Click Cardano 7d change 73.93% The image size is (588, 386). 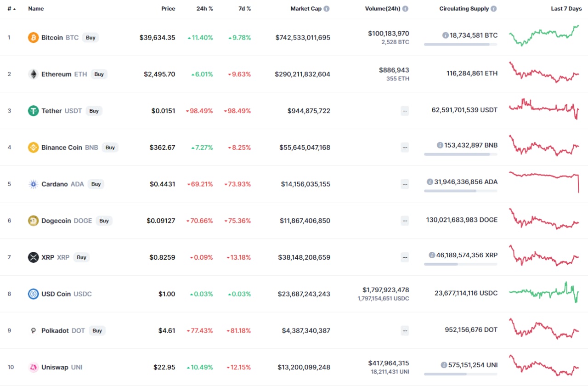click(x=237, y=184)
